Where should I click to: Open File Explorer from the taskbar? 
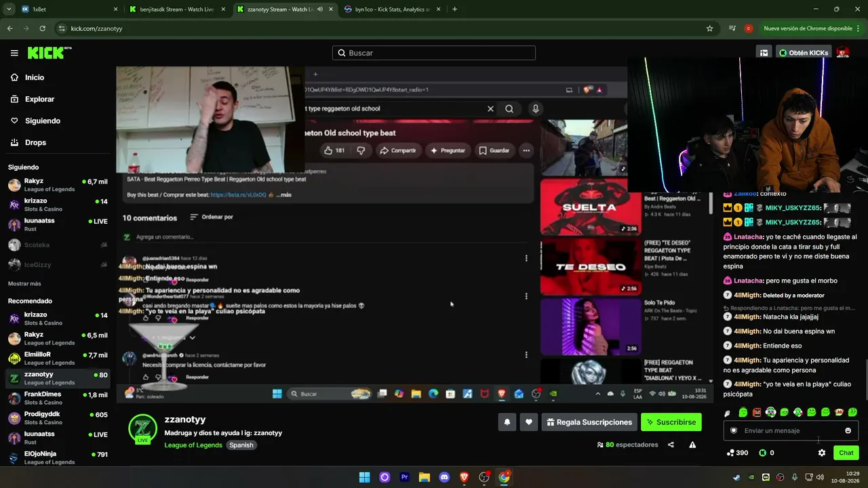(x=424, y=477)
